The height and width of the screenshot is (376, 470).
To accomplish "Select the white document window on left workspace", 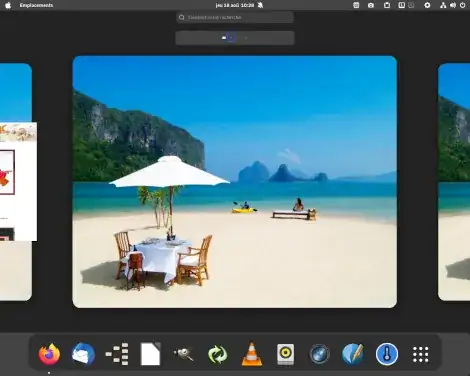I will (x=18, y=182).
